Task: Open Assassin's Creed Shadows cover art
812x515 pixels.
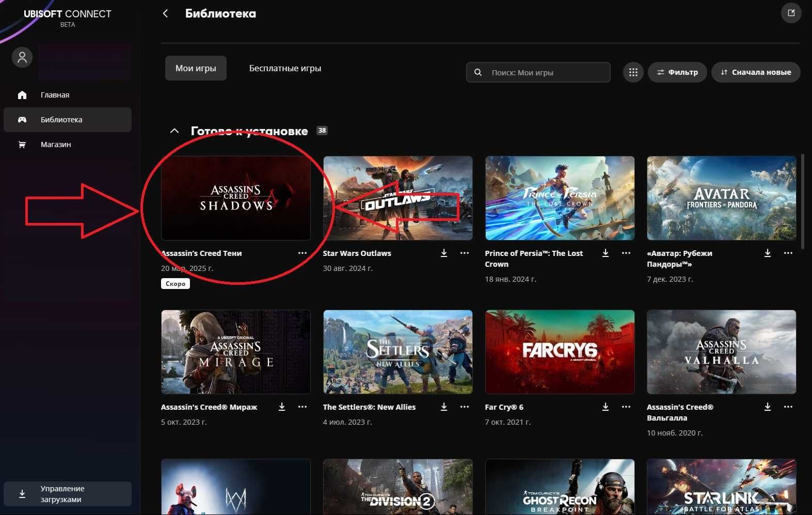Action: pos(236,198)
